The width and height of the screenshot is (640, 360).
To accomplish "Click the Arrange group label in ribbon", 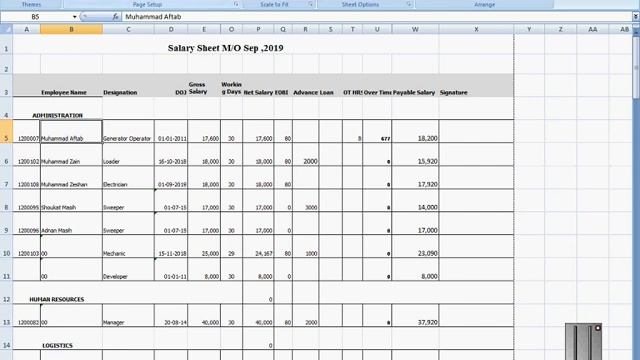I will coord(484,4).
